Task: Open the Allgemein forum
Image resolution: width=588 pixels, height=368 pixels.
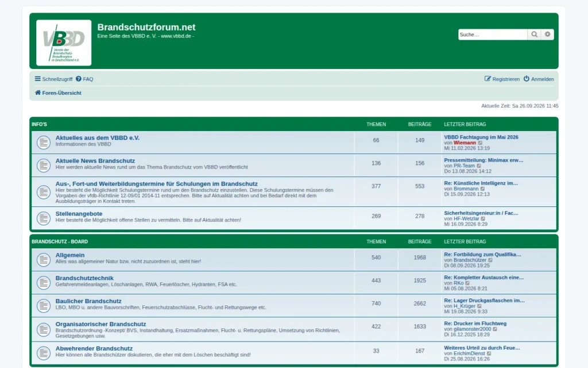Action: pyautogui.click(x=70, y=255)
